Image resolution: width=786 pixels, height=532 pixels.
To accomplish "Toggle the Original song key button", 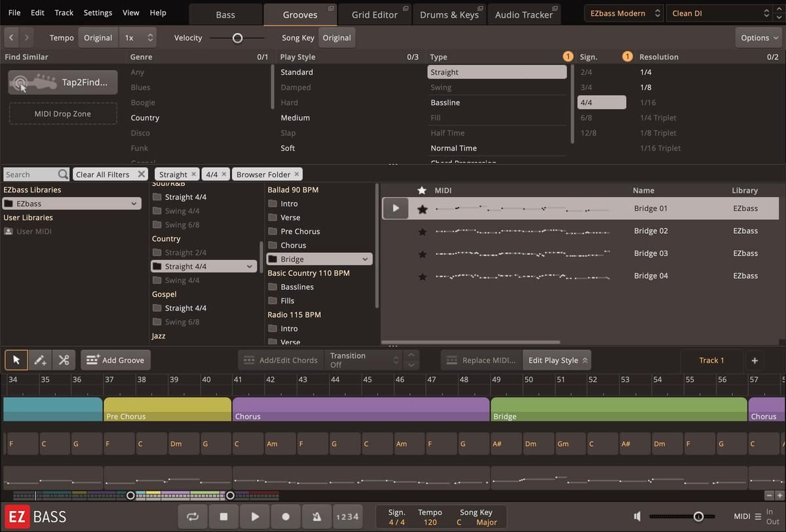I will (x=337, y=38).
